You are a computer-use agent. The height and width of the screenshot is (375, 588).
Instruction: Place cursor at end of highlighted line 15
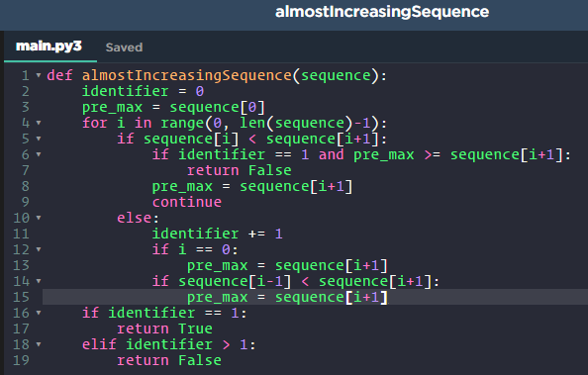388,297
